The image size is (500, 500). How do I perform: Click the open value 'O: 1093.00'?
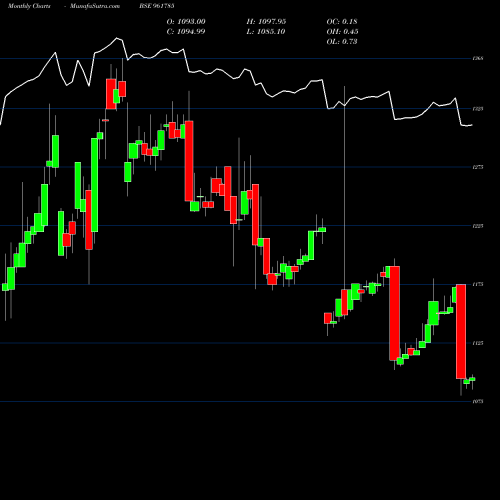[x=186, y=22]
